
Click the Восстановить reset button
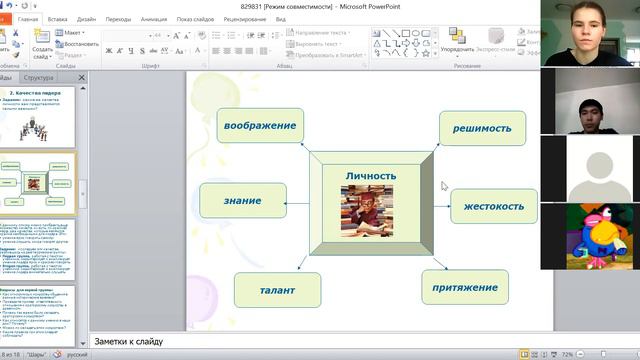77,44
